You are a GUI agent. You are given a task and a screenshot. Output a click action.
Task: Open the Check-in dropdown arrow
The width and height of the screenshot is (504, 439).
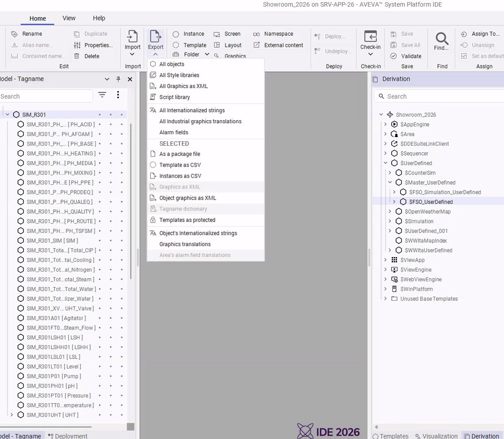click(370, 54)
